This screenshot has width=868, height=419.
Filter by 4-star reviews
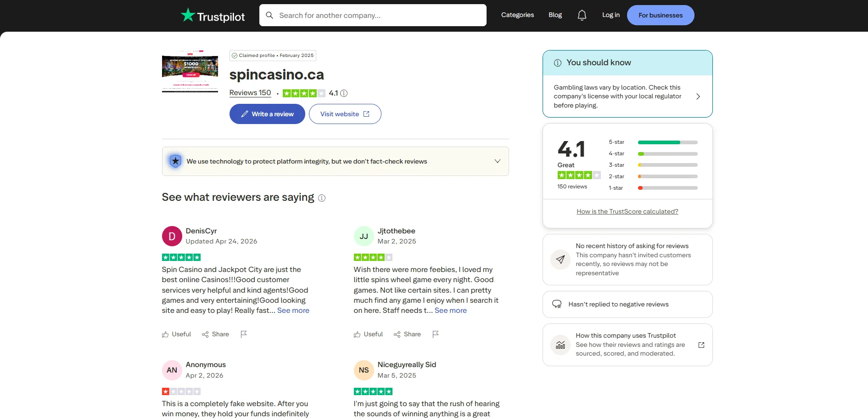pyautogui.click(x=653, y=154)
